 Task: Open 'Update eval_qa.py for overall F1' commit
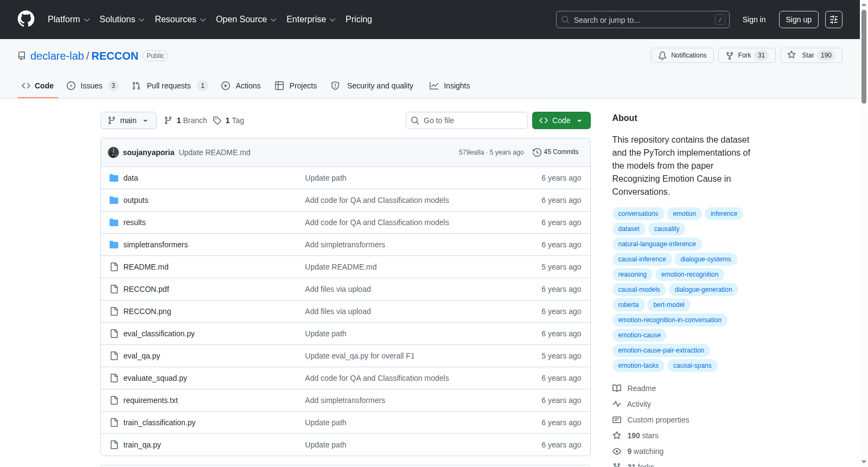(x=360, y=356)
